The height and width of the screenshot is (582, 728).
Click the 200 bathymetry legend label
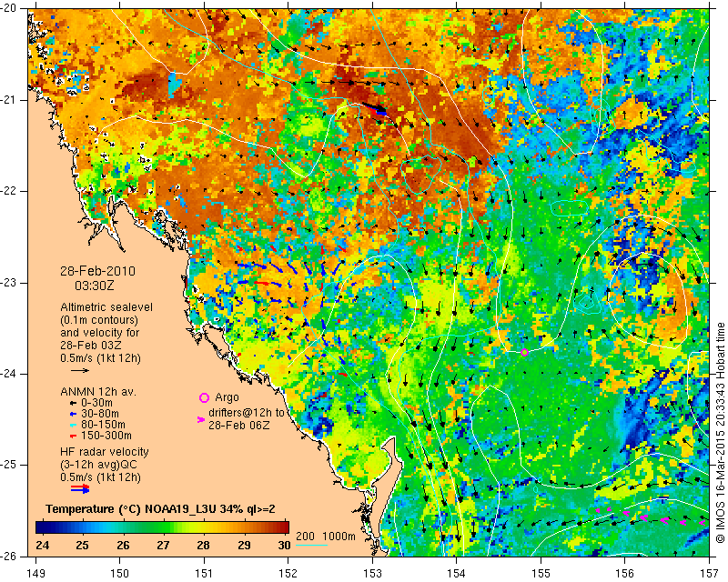(305, 537)
